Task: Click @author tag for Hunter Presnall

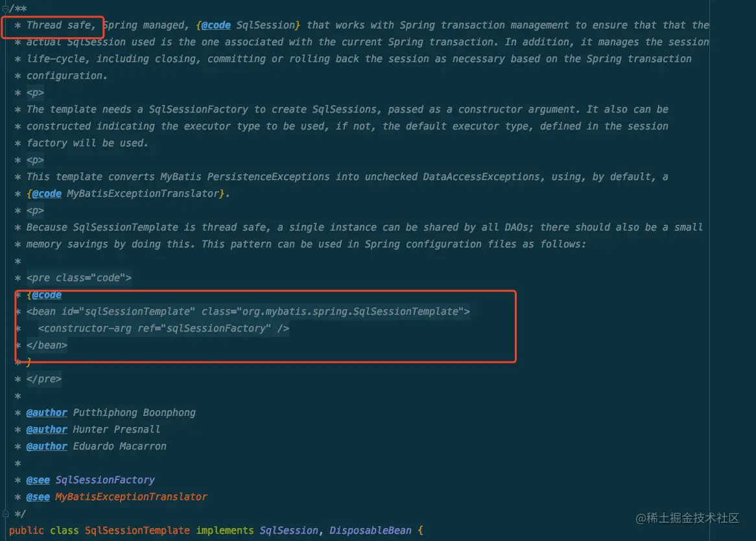Action: (x=47, y=430)
